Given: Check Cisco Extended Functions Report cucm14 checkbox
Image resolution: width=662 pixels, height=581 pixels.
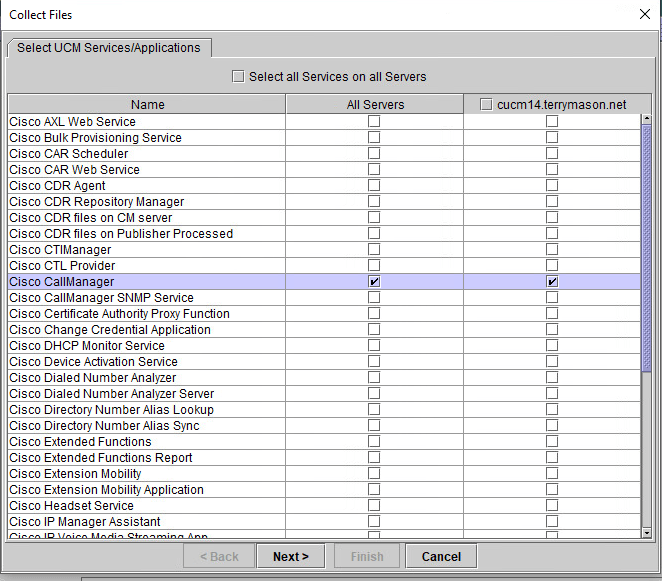Looking at the screenshot, I should 552,458.
